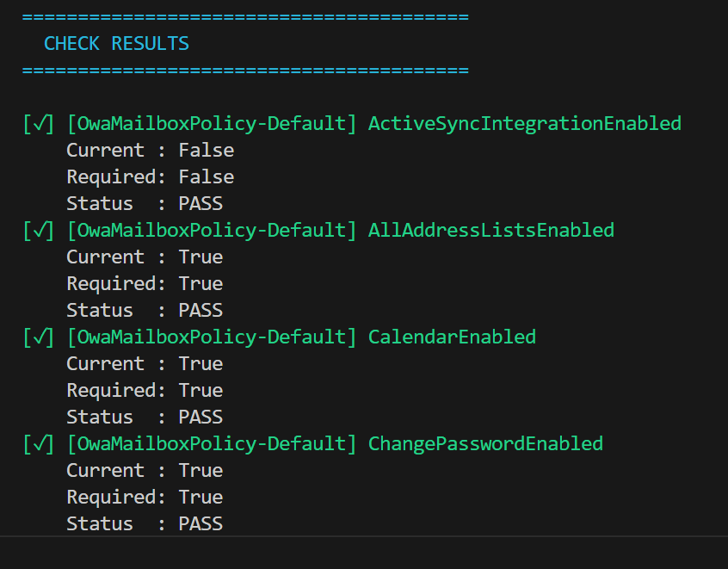Select the checkmark next to CalendarEnabled

click(x=40, y=337)
